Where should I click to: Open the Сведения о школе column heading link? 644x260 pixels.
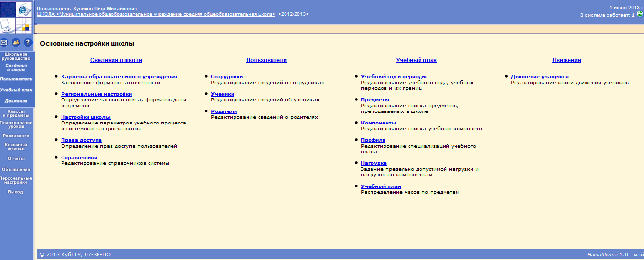click(x=116, y=60)
